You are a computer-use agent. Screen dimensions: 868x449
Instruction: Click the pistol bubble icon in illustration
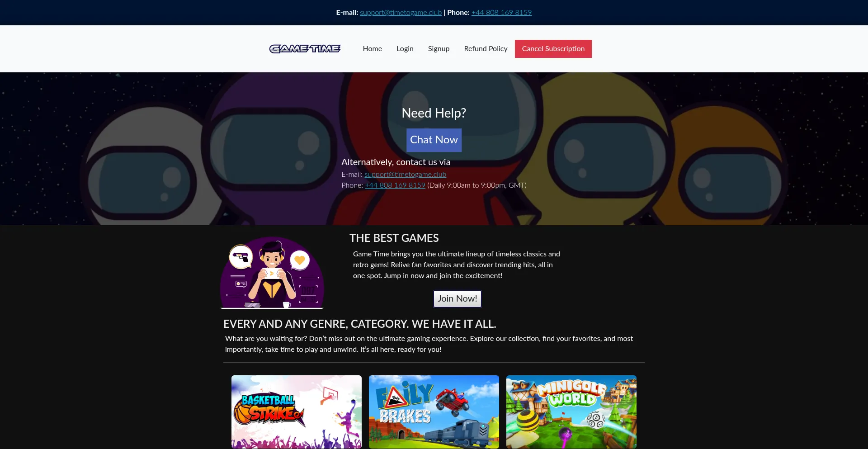click(x=241, y=257)
